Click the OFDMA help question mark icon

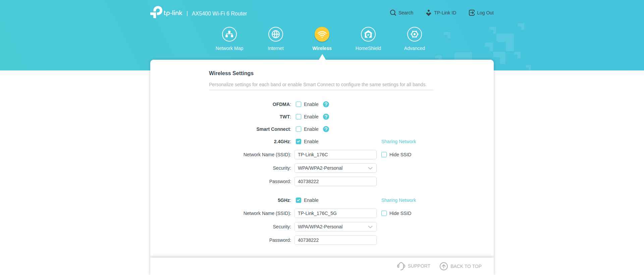pos(326,104)
